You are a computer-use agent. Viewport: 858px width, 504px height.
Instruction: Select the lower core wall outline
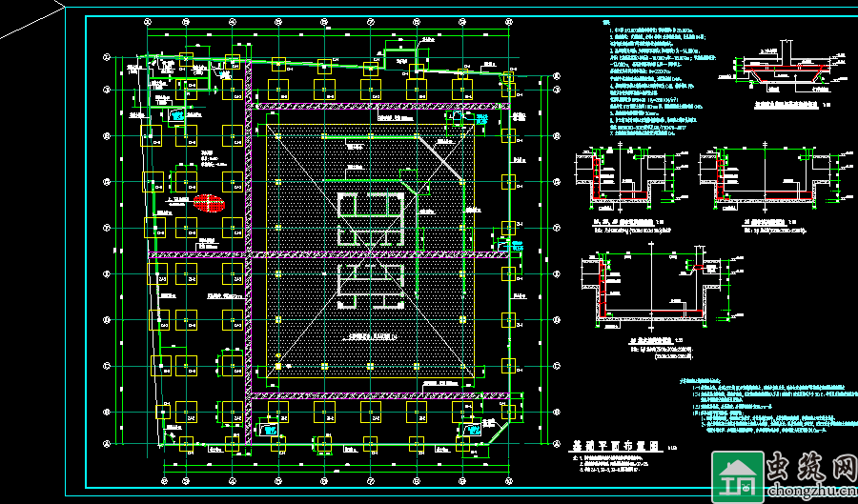(370, 288)
